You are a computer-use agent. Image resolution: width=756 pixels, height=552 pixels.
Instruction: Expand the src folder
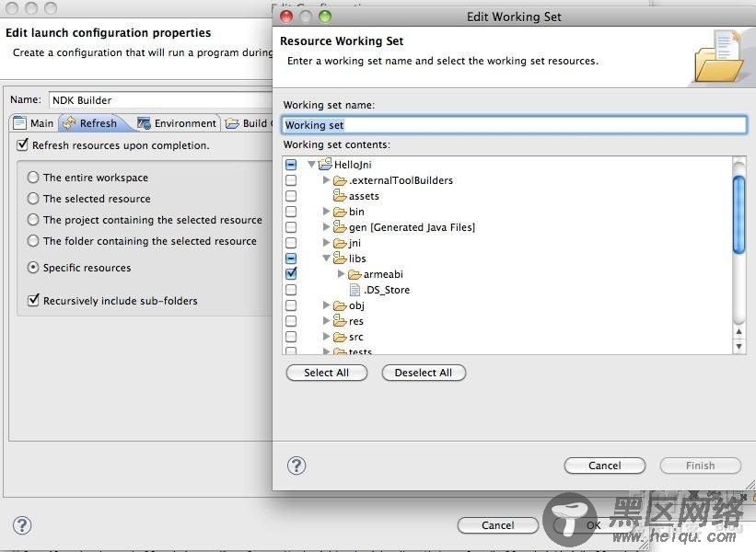(326, 337)
